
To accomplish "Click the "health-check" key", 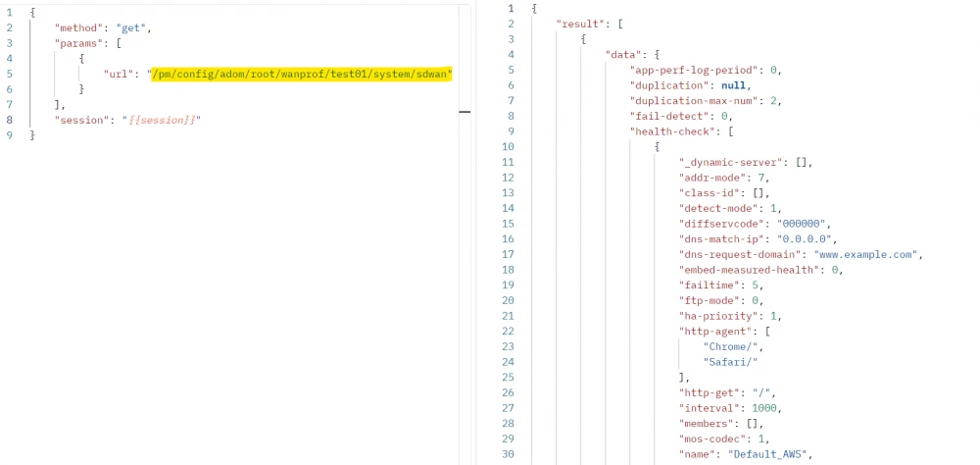I will pyautogui.click(x=672, y=131).
